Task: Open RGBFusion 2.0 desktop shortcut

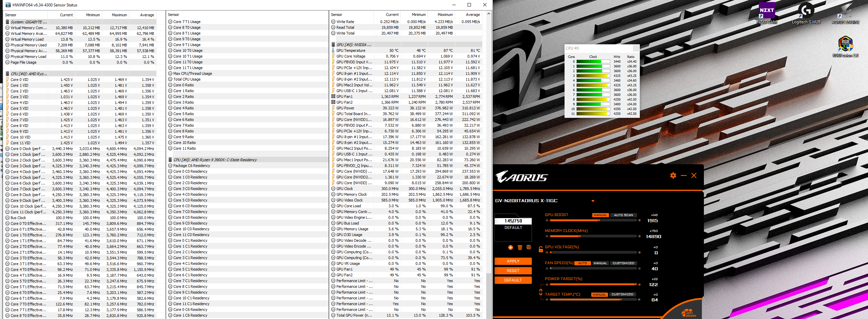Action: point(846,46)
